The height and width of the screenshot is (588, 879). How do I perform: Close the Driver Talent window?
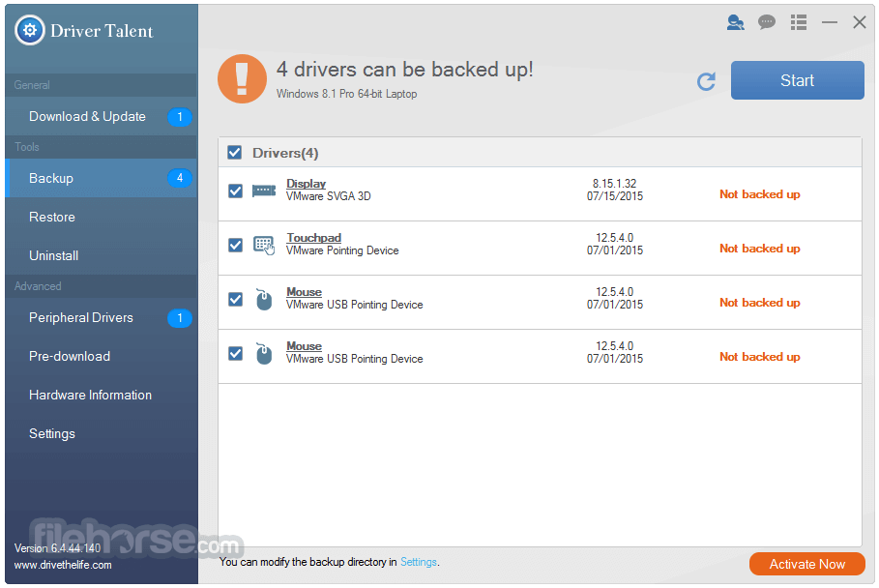pyautogui.click(x=860, y=22)
